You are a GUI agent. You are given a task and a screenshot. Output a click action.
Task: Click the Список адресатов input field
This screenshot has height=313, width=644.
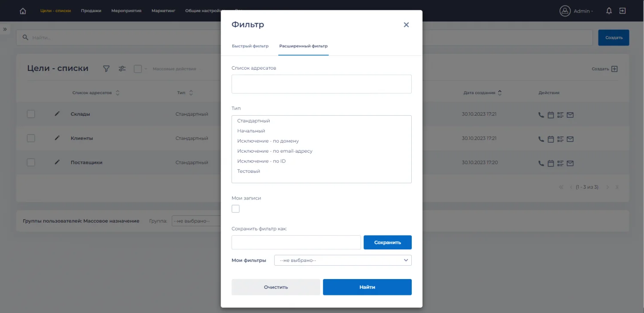point(321,84)
